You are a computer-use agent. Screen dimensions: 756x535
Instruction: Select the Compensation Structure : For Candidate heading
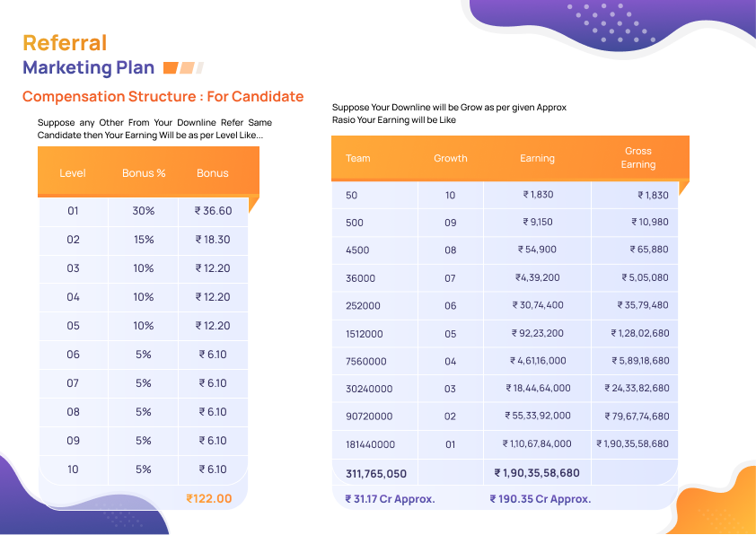(163, 96)
